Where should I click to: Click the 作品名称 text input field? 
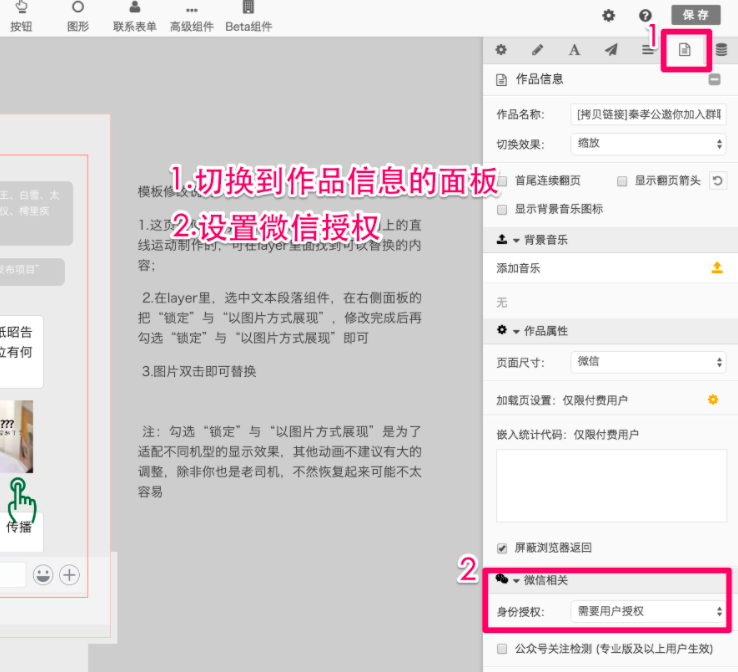648,114
